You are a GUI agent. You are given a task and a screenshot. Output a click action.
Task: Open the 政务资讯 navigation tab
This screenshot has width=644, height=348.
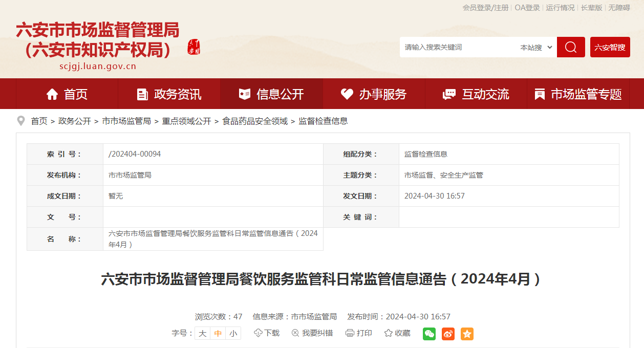tap(169, 94)
